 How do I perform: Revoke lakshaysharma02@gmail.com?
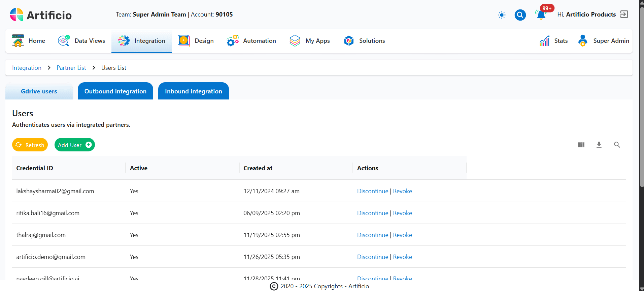[x=403, y=191]
